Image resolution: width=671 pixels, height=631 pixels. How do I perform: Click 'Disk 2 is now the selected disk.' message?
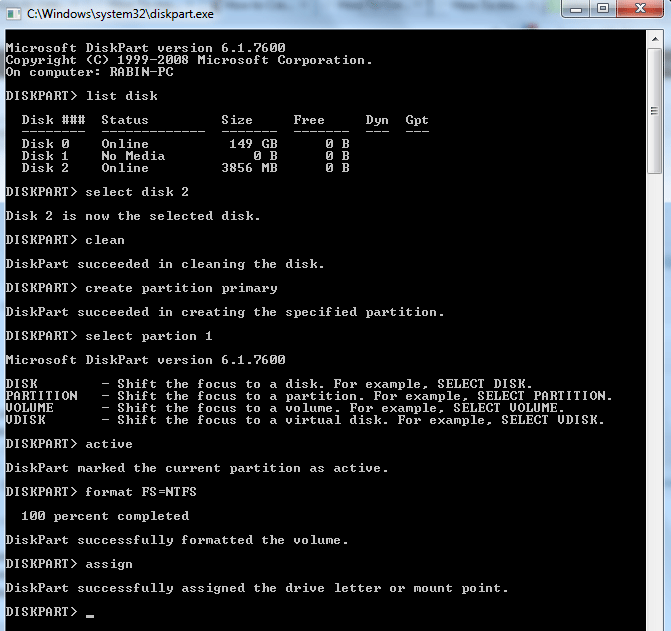[x=133, y=216]
